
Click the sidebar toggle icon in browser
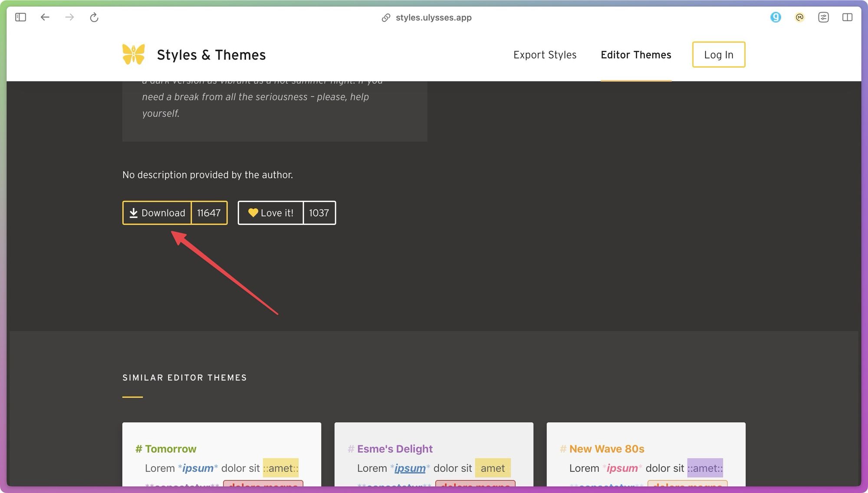pos(20,17)
